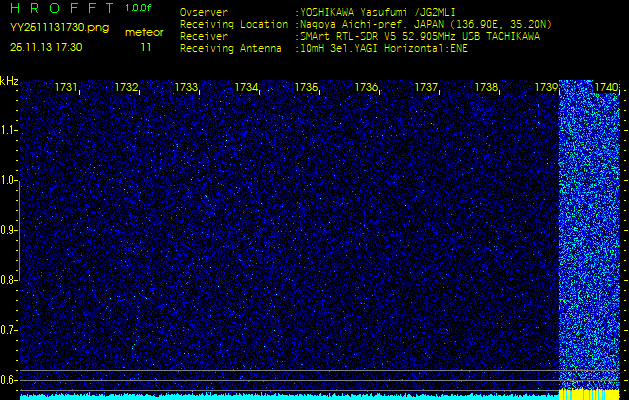Viewport: 629px width, 400px height.
Task: Click the kHz axis unit label
Action: pos(9,81)
